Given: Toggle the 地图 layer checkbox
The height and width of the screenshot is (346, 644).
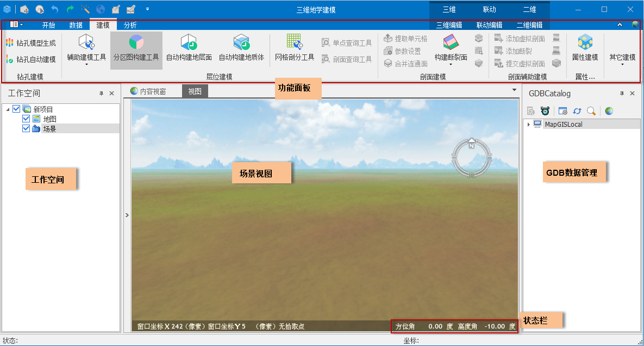Looking at the screenshot, I should pos(26,119).
